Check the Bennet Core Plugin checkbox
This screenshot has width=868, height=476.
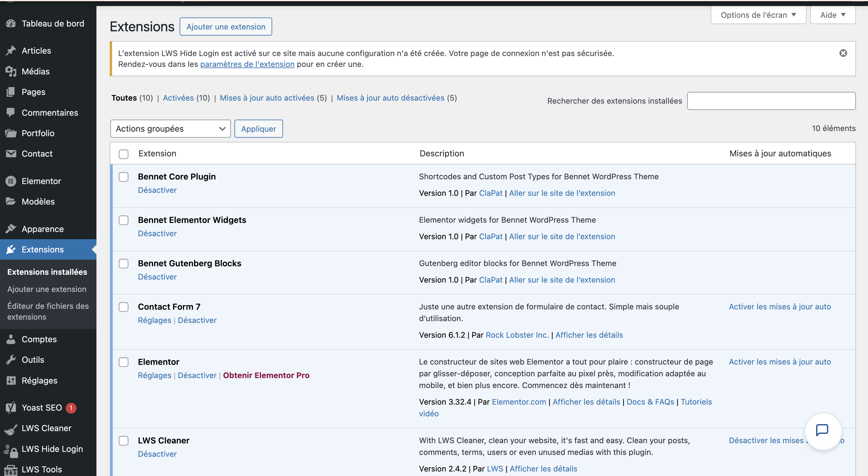pos(124,177)
